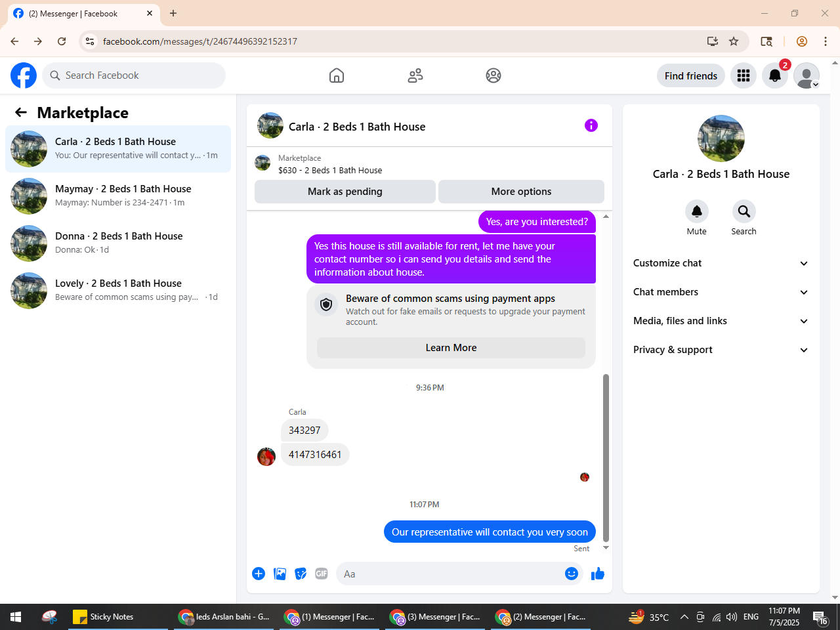840x630 pixels.
Task: Open Donna conversation in Marketplace list
Action: tap(118, 243)
